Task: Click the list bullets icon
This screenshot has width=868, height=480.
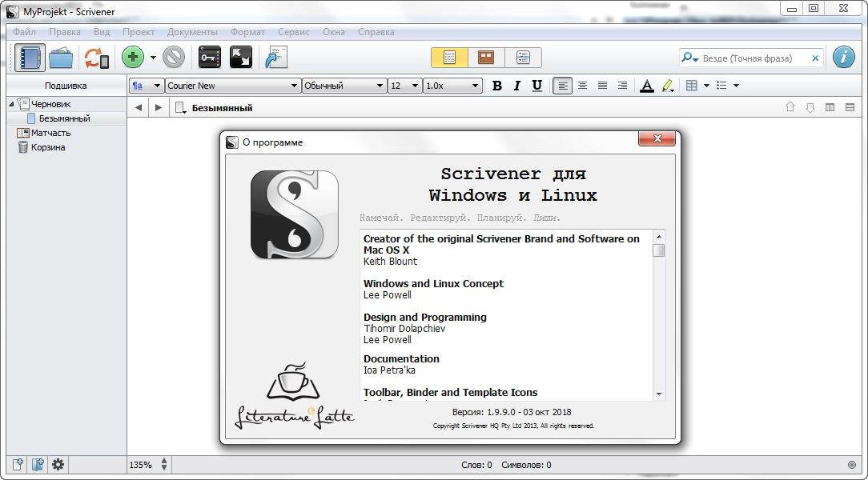Action: pyautogui.click(x=721, y=86)
